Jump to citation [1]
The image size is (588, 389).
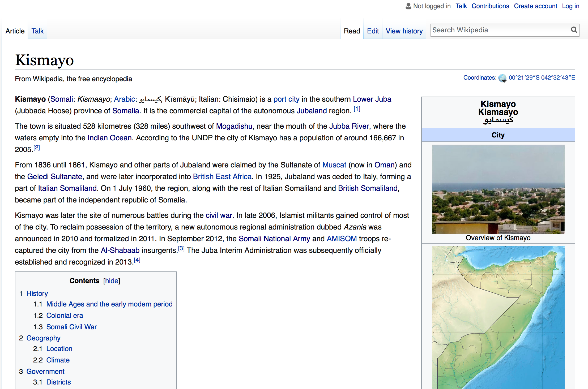click(x=357, y=109)
